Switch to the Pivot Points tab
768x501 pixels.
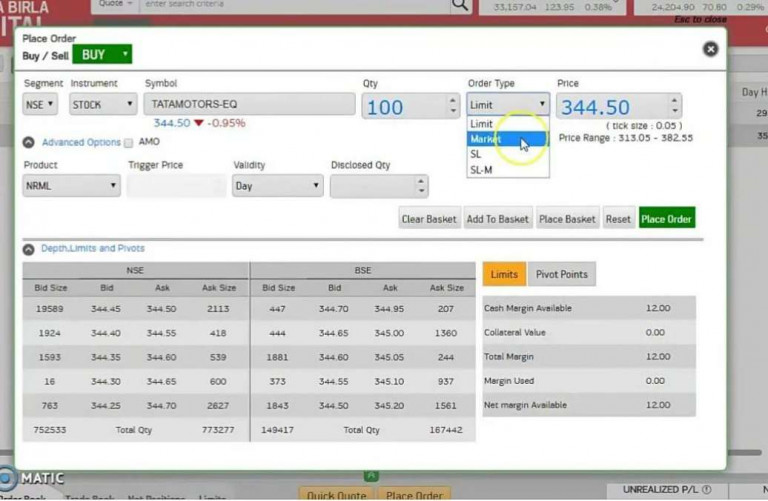[x=561, y=274]
